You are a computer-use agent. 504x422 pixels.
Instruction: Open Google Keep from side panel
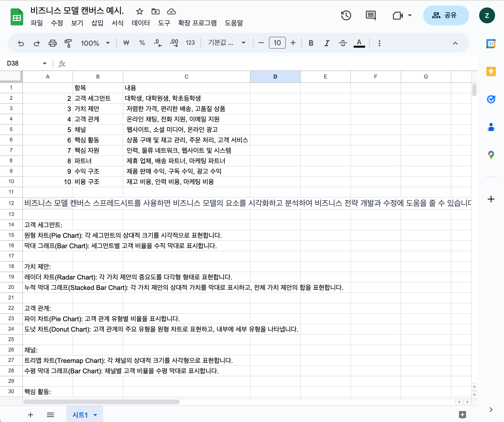click(x=491, y=72)
